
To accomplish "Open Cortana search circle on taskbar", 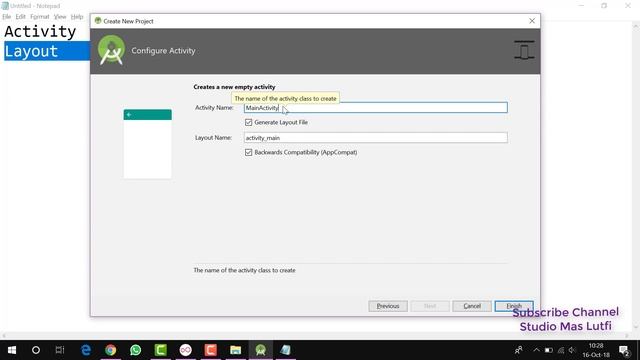I will [36, 350].
